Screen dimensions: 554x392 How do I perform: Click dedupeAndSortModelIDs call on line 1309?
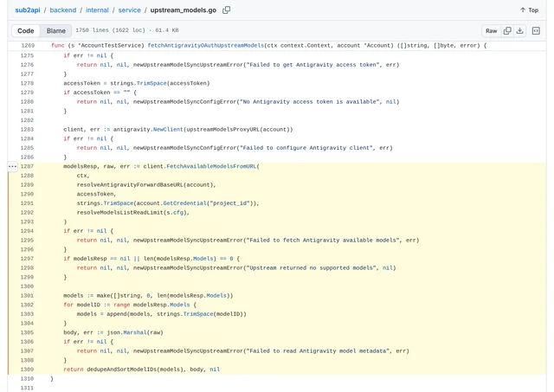121,370
